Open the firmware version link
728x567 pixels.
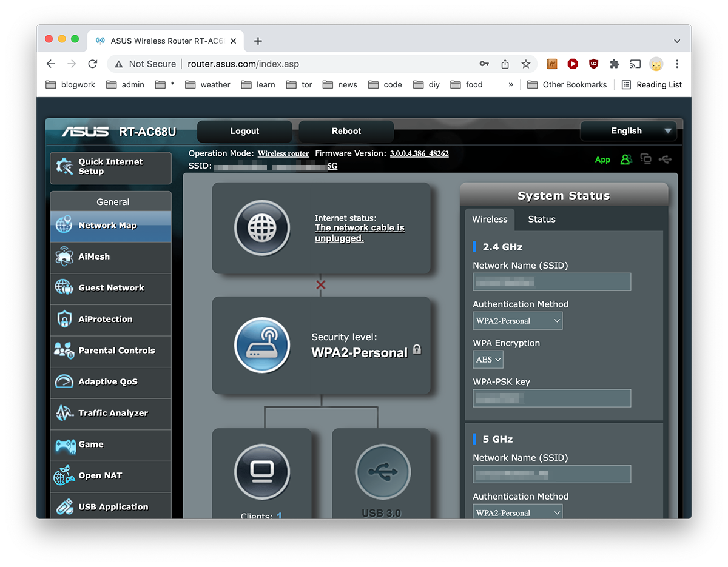tap(419, 153)
